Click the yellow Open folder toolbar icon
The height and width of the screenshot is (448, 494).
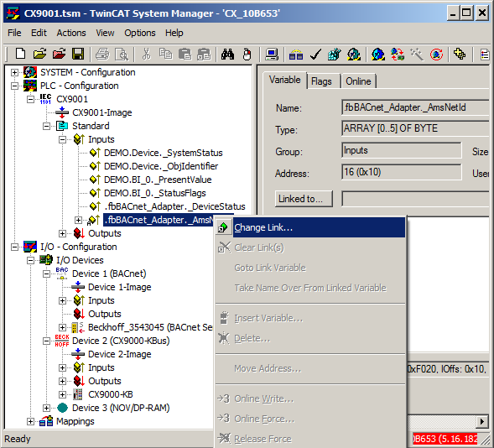coord(40,54)
